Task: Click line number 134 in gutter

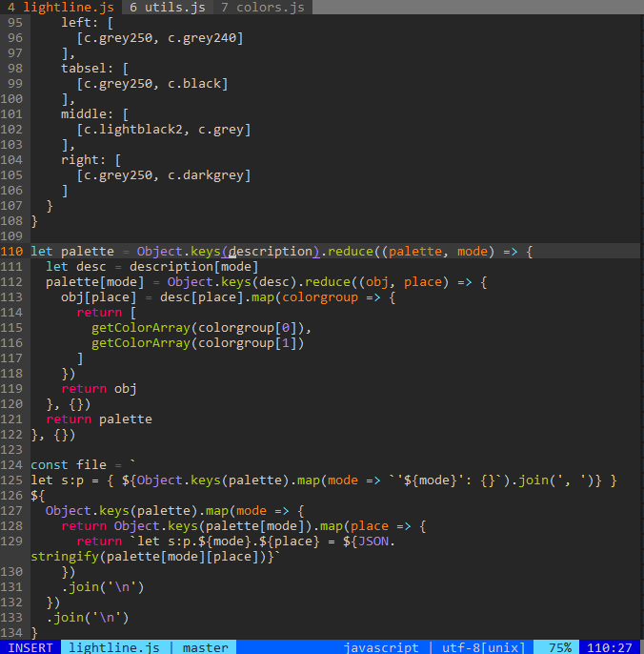Action: pos(11,633)
